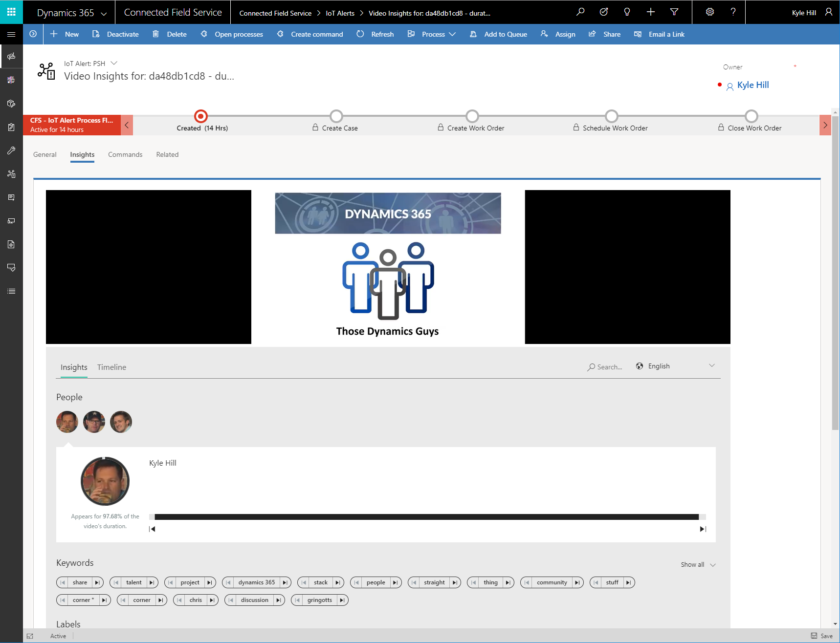Click Assign in the command bar
The height and width of the screenshot is (643, 840).
click(558, 34)
